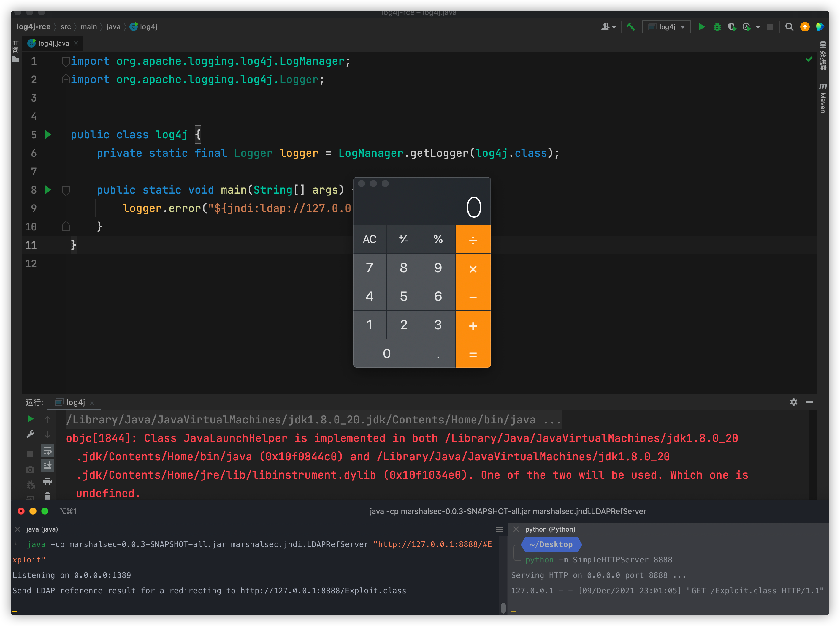Start debugging with the bug icon
Screen dimensions: 840x626
(x=717, y=26)
